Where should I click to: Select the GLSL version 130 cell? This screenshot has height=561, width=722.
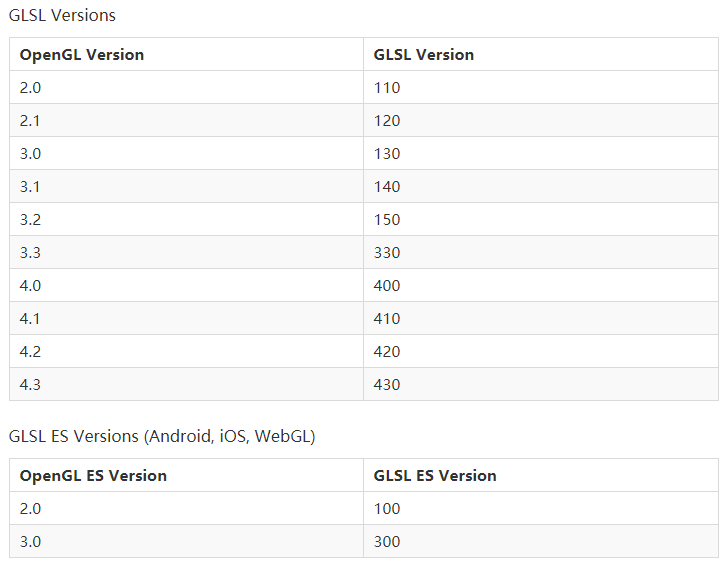click(x=387, y=154)
